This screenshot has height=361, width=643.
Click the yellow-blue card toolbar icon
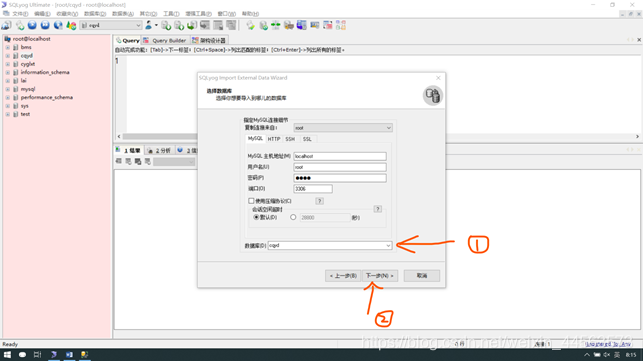(x=315, y=25)
